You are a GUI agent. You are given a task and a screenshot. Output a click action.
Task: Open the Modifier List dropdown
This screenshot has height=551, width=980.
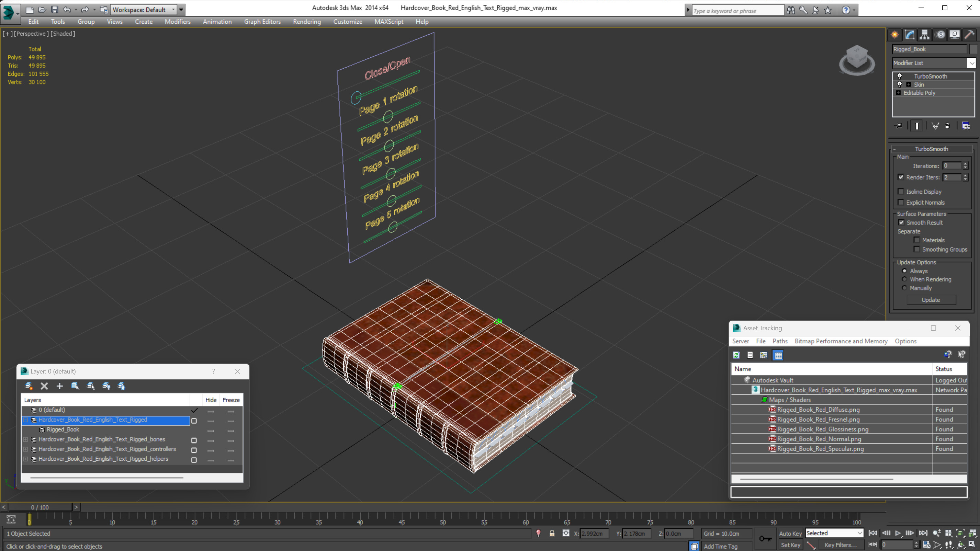pyautogui.click(x=971, y=63)
